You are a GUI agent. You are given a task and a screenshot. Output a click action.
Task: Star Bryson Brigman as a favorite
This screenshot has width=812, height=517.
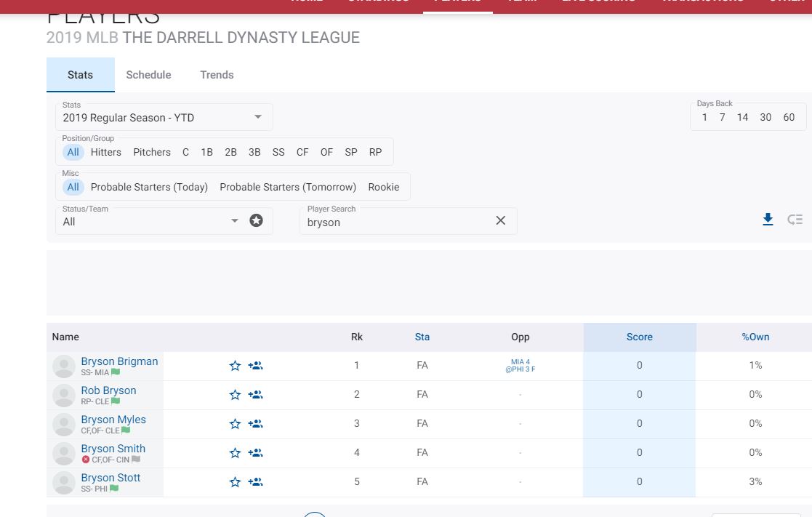pos(235,366)
